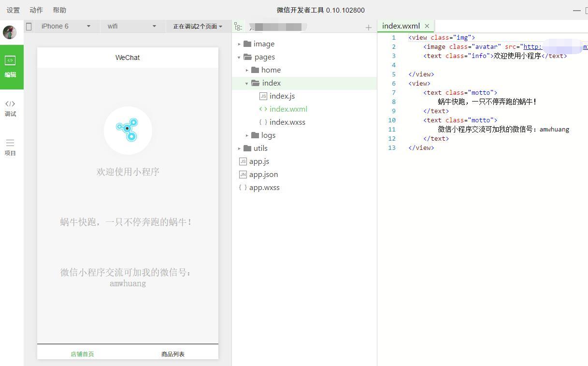The image size is (588, 366).
Task: Select the logs folder icon
Action: (x=255, y=135)
